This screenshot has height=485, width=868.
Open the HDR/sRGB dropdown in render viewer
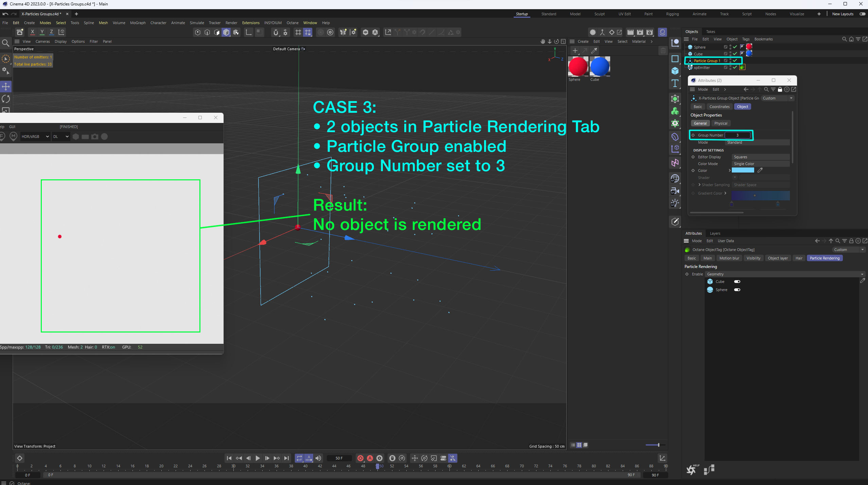tap(35, 137)
